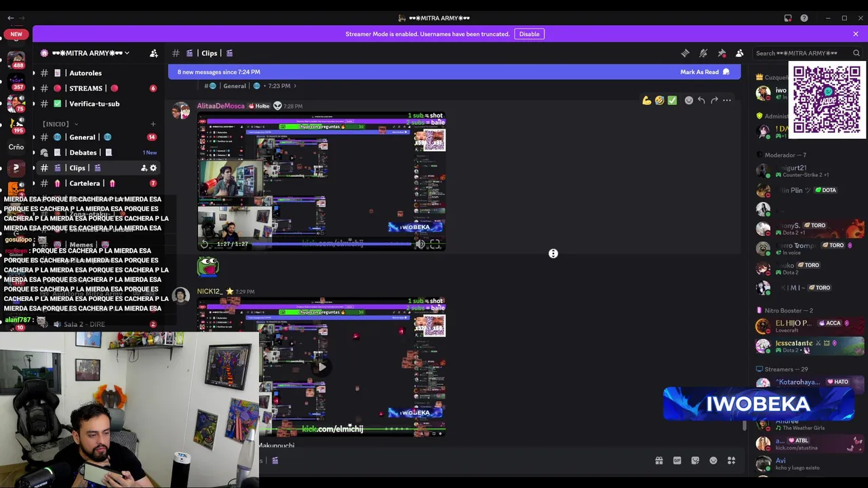Open first video in fullscreen
Screen dimensions: 868x488
(435, 244)
